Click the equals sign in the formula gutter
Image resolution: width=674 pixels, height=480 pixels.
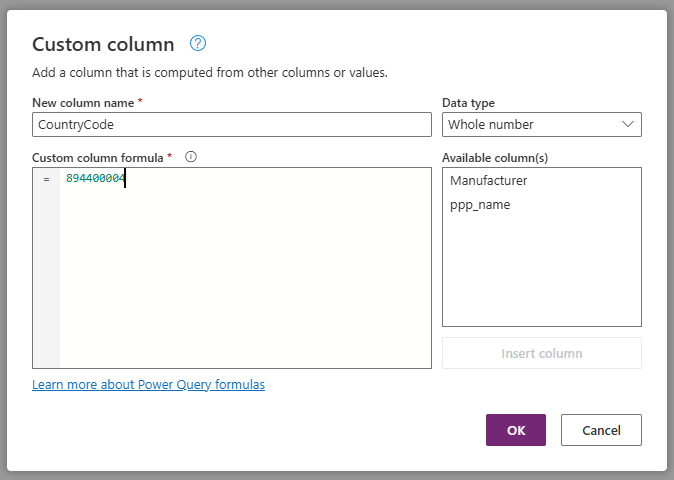[x=46, y=178]
